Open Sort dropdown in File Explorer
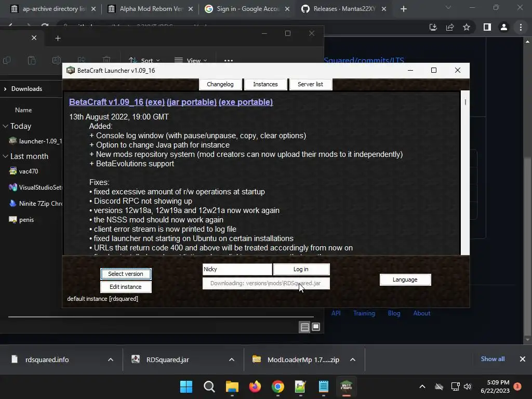Viewport: 532px width, 399px height. [144, 60]
